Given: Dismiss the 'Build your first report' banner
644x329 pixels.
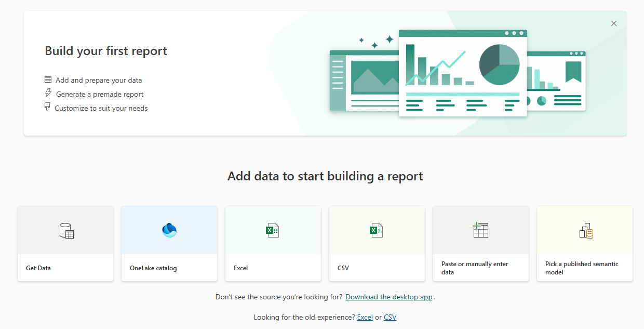Looking at the screenshot, I should [613, 23].
